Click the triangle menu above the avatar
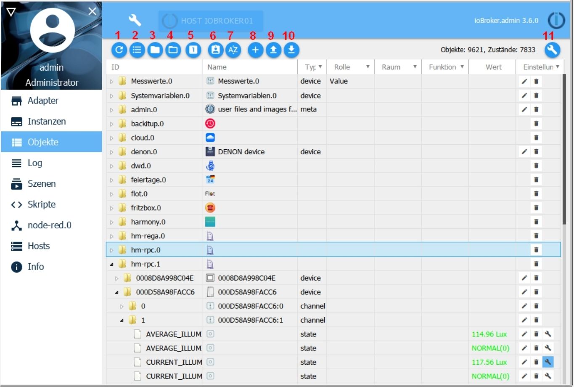Image resolution: width=574 pixels, height=392 pixels. click(11, 12)
